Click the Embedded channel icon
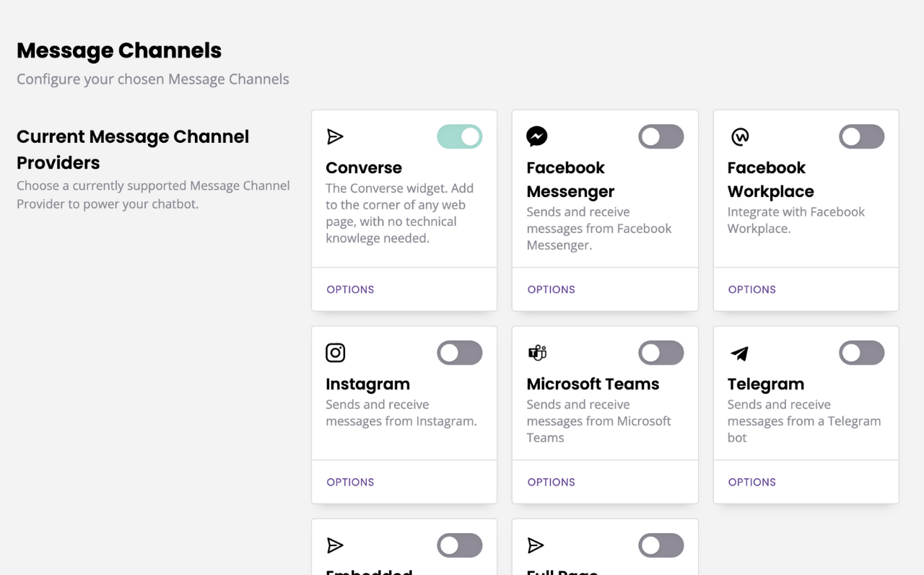924x575 pixels. point(336,545)
